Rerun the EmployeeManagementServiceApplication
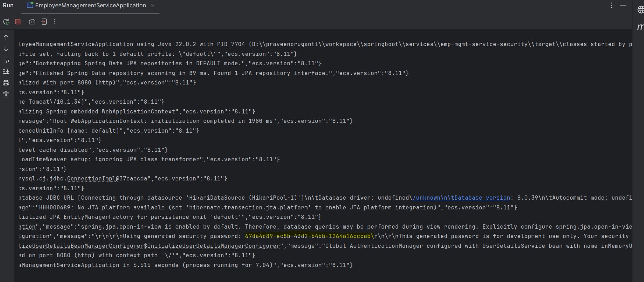644x282 pixels. 6,22
